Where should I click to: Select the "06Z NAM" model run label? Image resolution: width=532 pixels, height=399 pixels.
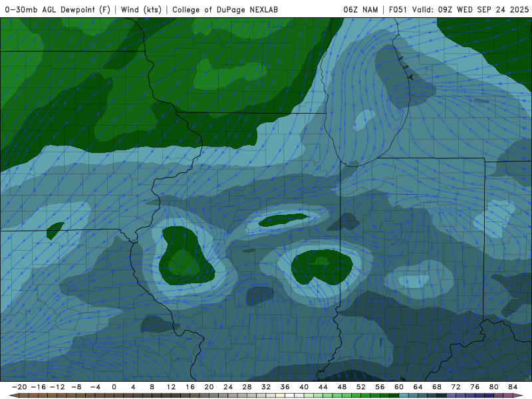coord(360,10)
